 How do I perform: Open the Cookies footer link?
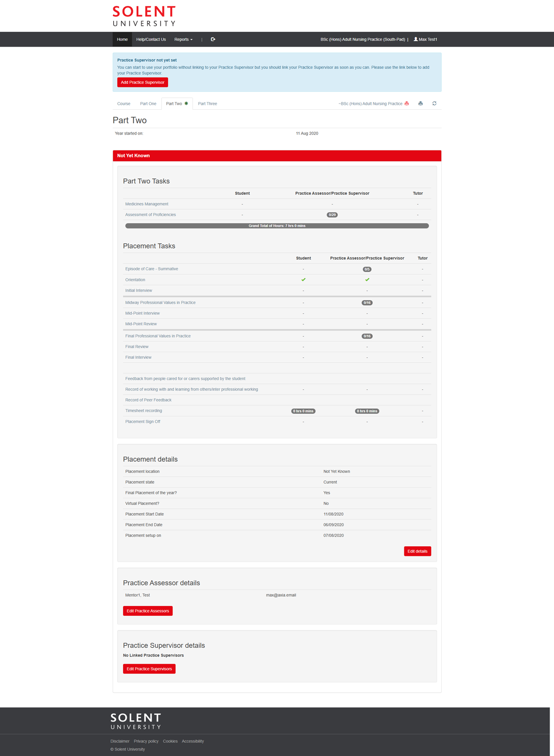(170, 741)
